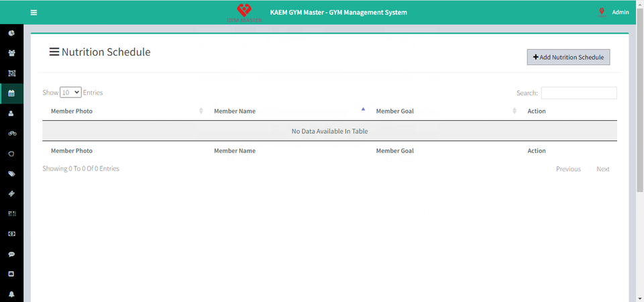Viewport: 644px width, 302px height.
Task: Click footer Member Name label
Action: point(235,151)
